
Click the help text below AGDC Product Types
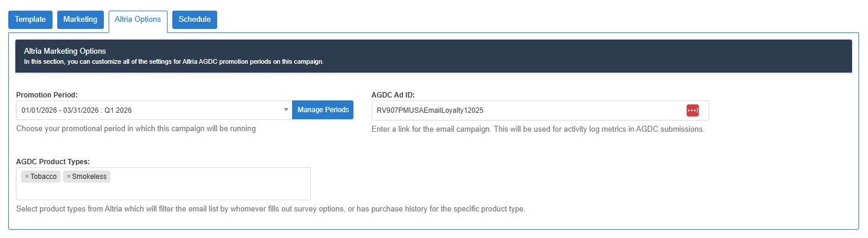270,209
